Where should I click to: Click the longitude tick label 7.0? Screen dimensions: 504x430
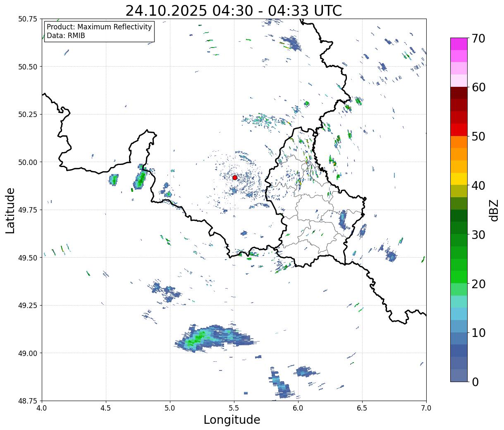point(426,408)
